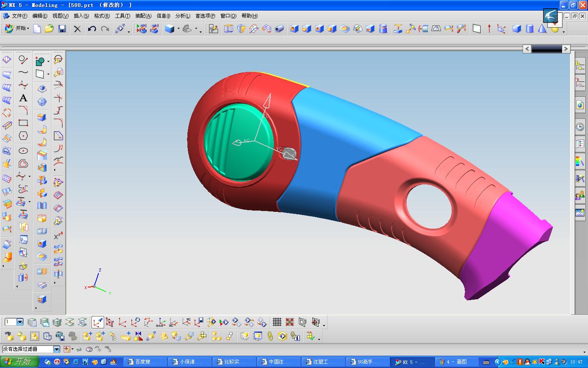Viewport: 588px width, 368px height.
Task: Expand the work layer dropdown arrow
Action: 20,322
